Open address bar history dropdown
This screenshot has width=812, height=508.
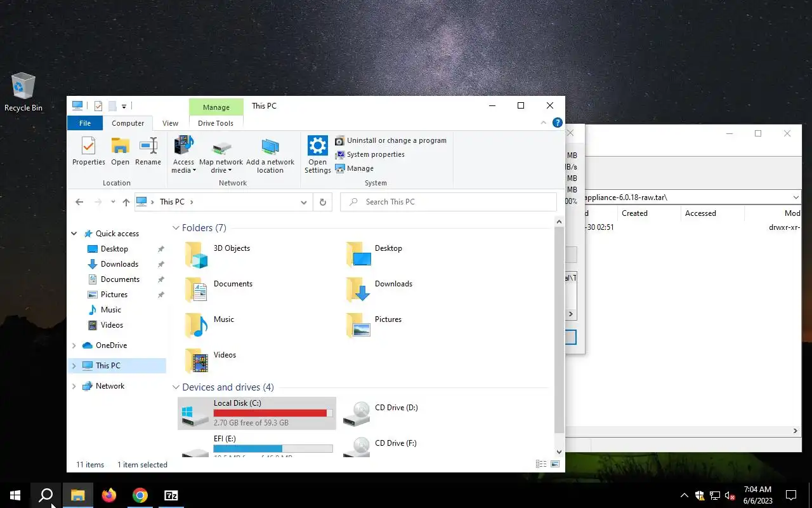pos(303,202)
